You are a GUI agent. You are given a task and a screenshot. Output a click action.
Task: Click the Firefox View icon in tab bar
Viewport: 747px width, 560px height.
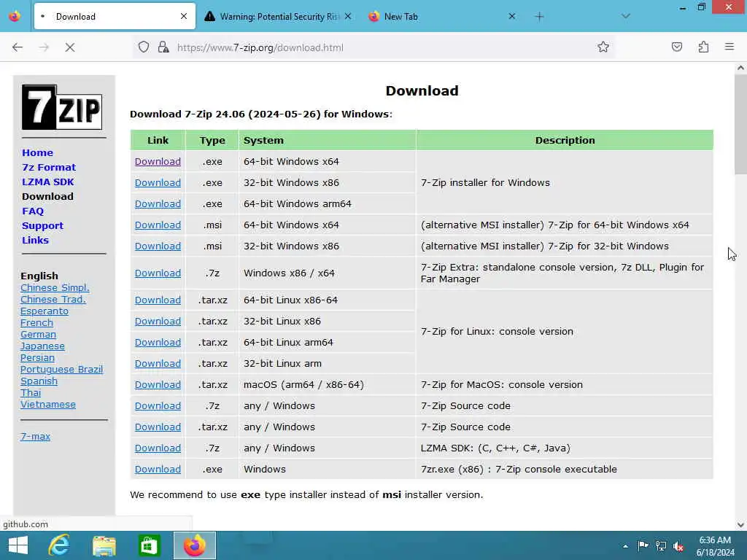tap(15, 16)
